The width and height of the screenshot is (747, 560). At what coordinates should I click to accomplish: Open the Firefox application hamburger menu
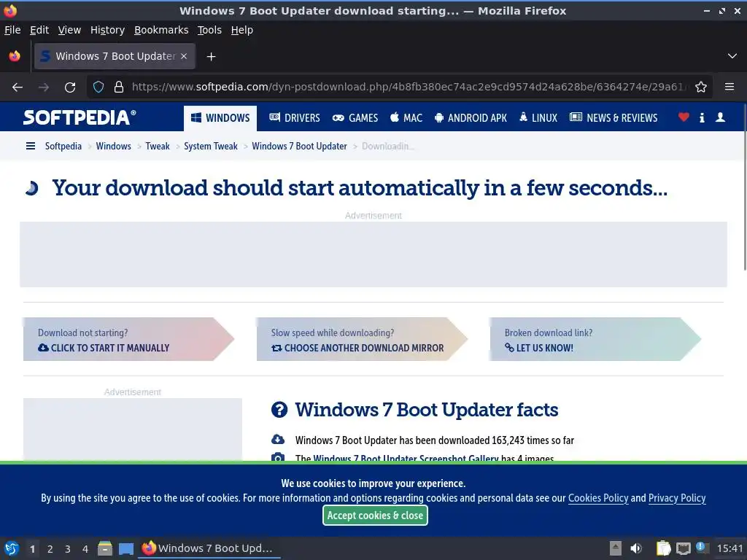(729, 87)
